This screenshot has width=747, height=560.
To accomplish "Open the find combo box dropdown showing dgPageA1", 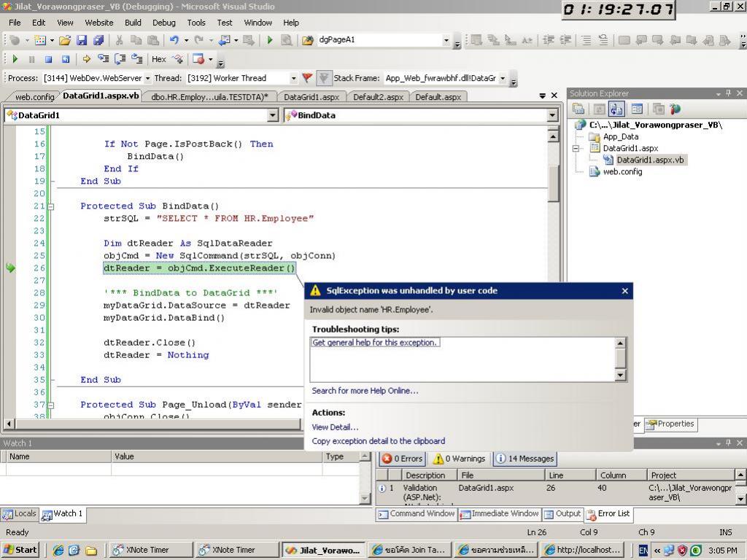I will point(446,41).
